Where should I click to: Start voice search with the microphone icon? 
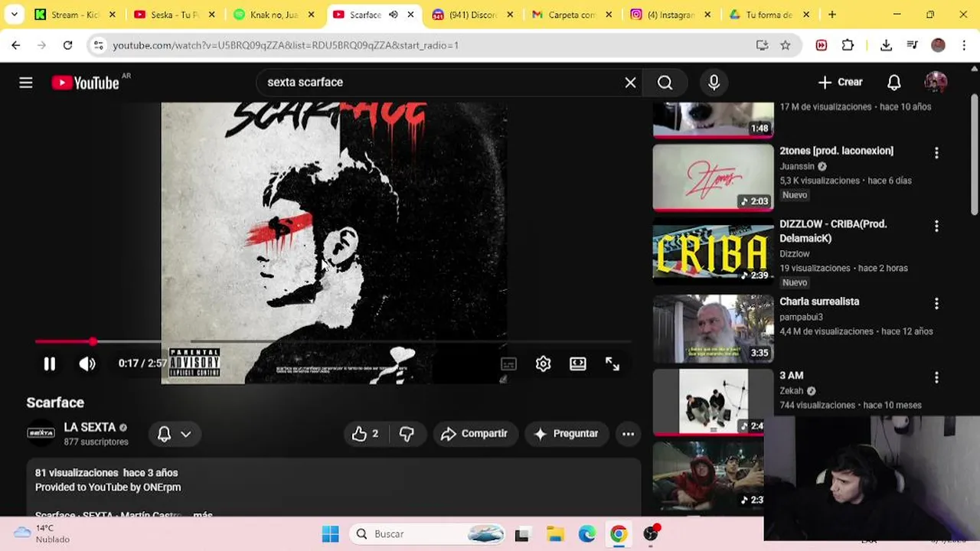(x=714, y=83)
